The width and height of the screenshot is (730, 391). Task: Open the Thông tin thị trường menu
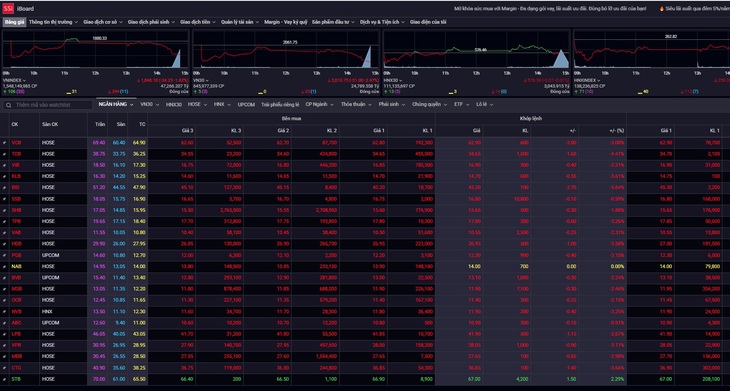[53, 22]
